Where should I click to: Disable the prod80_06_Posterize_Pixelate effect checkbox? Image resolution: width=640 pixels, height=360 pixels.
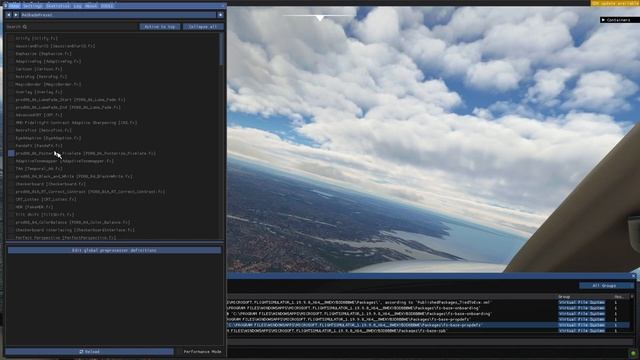point(11,153)
